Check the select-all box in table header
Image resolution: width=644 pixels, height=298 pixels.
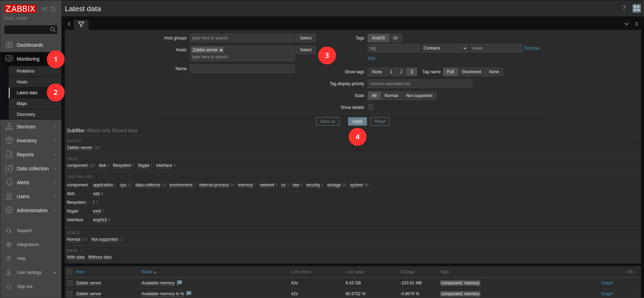click(x=70, y=272)
